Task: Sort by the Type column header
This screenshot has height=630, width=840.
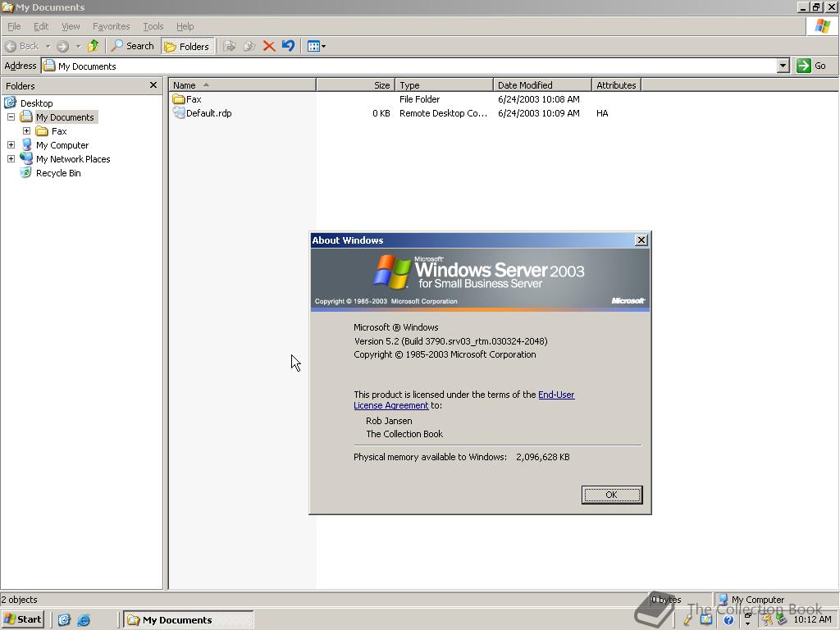Action: coord(444,85)
